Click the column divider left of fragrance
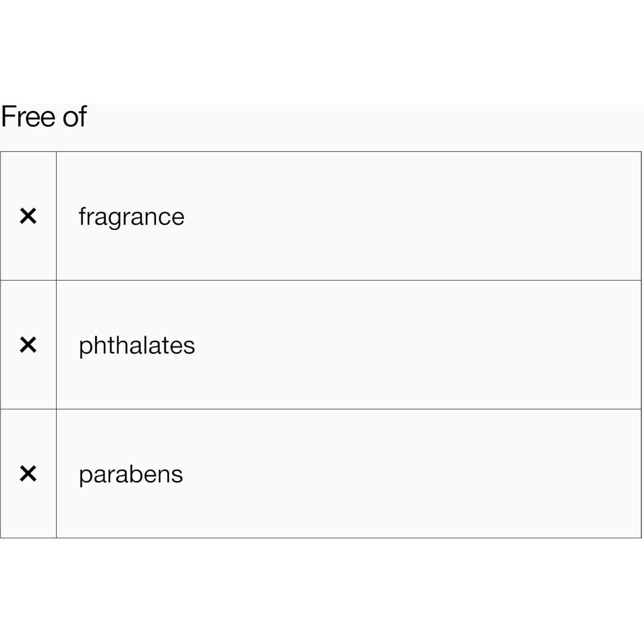Image resolution: width=644 pixels, height=644 pixels. click(56, 216)
